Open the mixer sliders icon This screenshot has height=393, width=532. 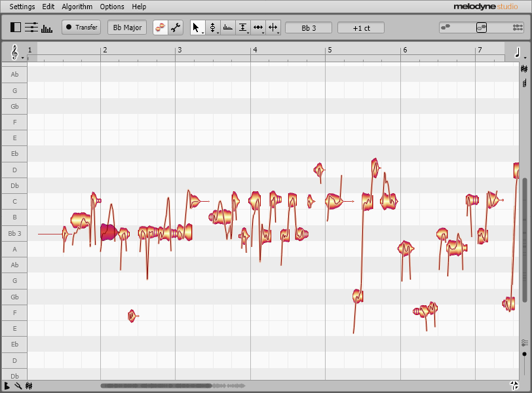31,28
